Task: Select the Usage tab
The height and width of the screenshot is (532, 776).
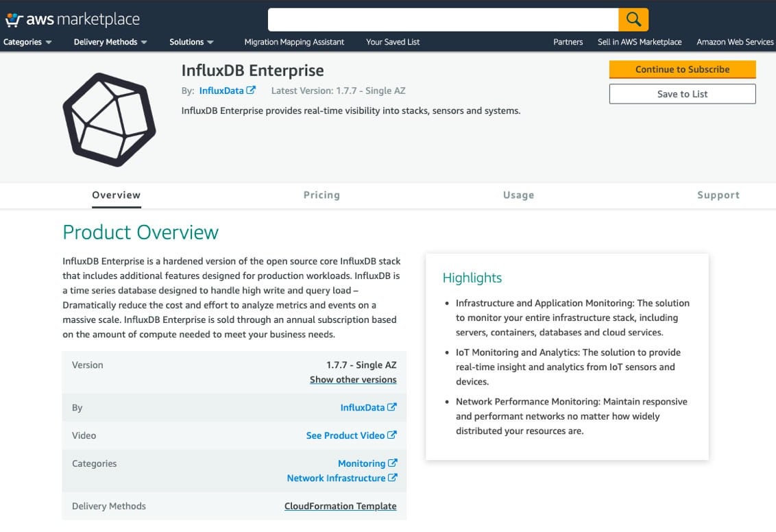Action: click(518, 195)
